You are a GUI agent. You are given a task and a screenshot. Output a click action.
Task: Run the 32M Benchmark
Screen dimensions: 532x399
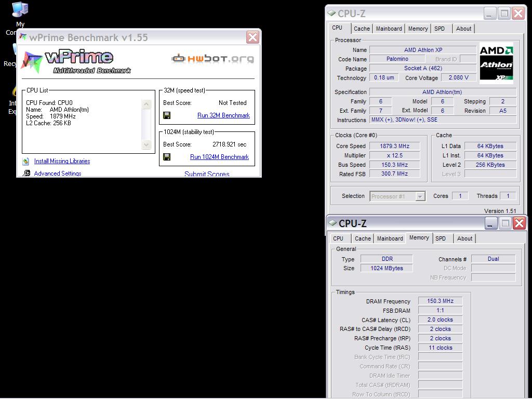coord(223,115)
